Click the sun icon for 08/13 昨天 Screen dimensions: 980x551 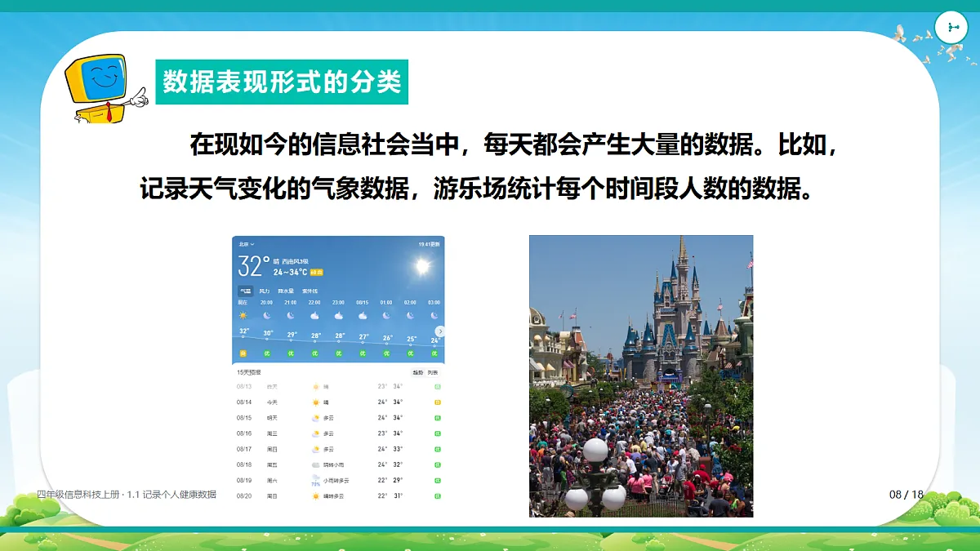pos(315,387)
